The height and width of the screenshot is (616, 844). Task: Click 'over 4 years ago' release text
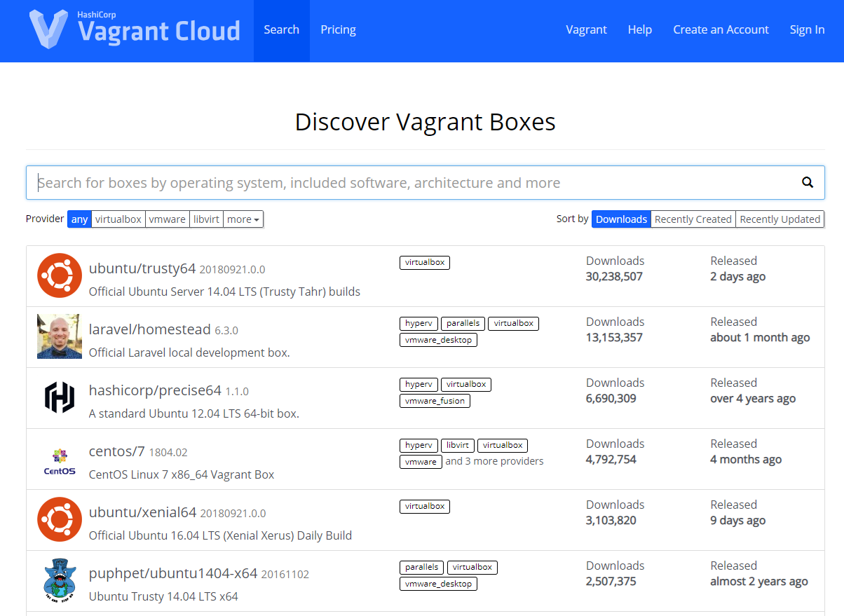753,399
